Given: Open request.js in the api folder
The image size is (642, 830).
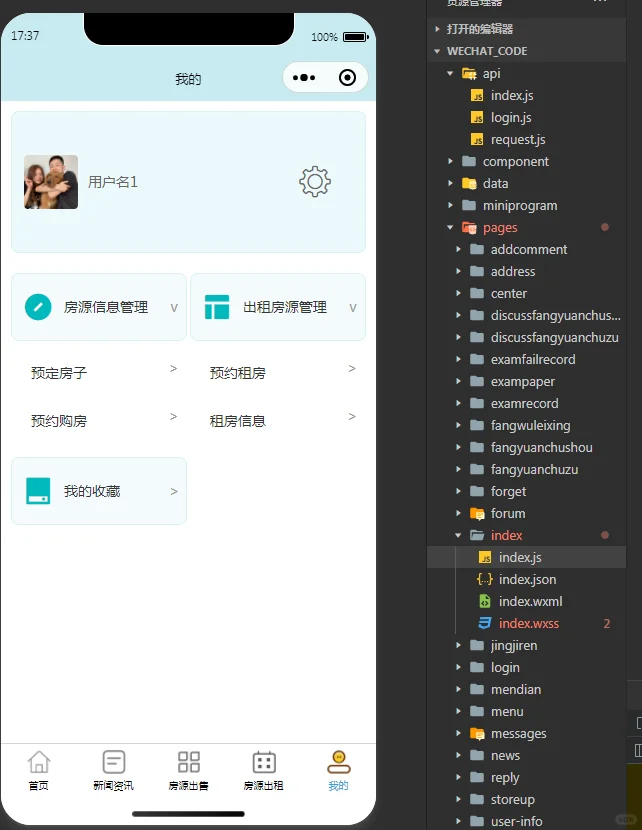Looking at the screenshot, I should tap(526, 139).
